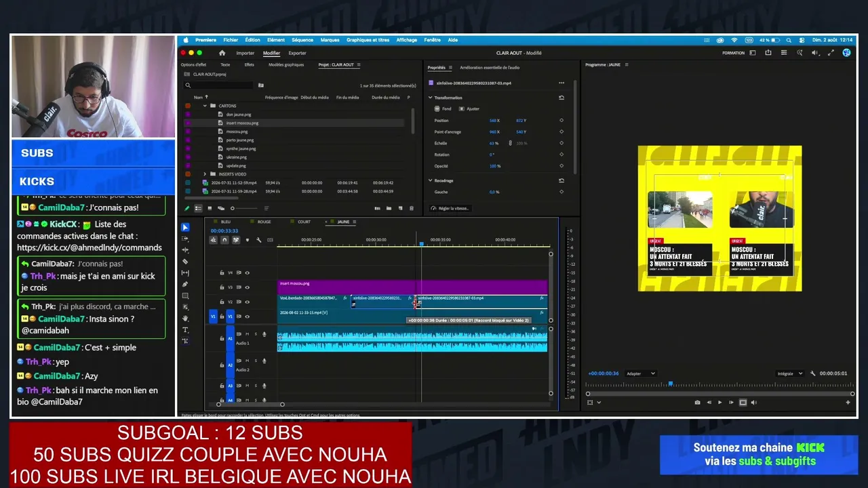Open the Options d'effet panel
Viewport: 868px width, 488px height.
(193, 65)
